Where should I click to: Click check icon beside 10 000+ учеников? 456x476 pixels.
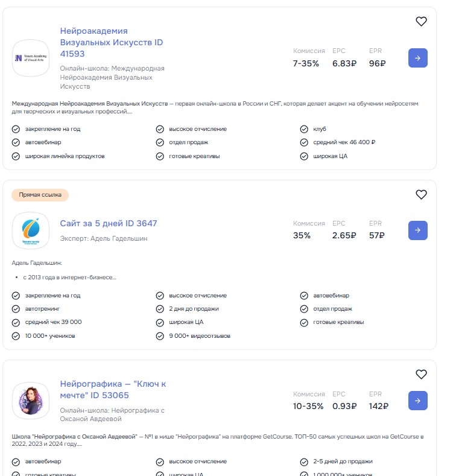pyautogui.click(x=16, y=335)
